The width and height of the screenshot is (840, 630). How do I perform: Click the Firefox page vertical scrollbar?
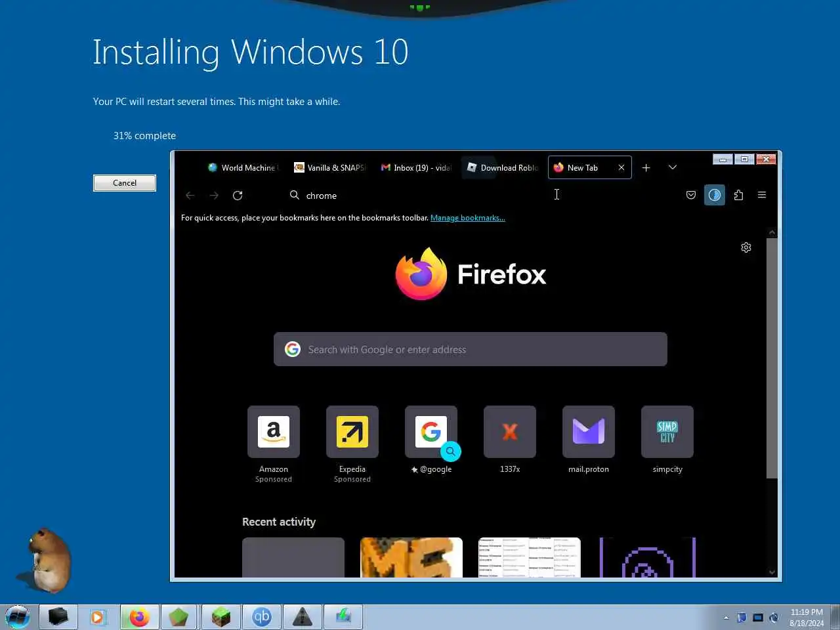(x=772, y=358)
